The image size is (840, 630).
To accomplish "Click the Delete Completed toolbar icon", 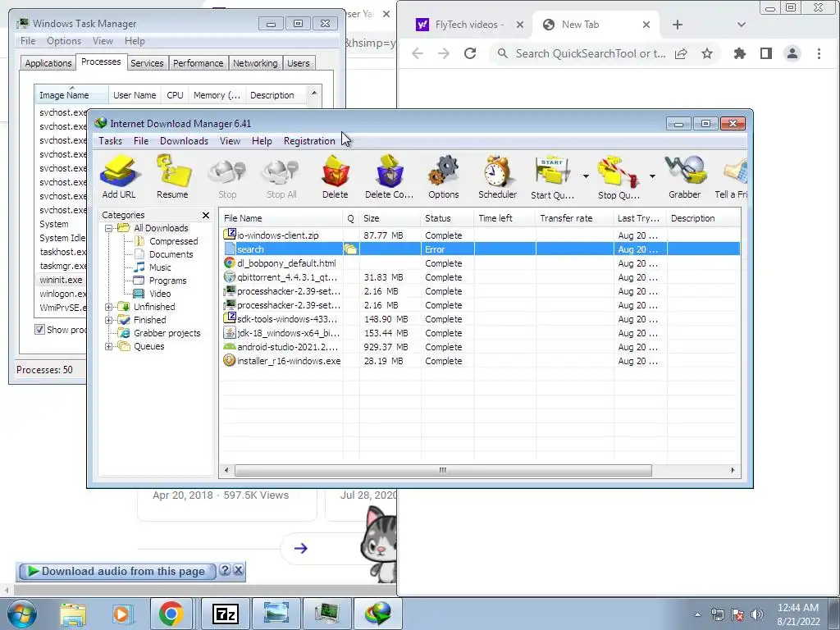I will pos(390,177).
